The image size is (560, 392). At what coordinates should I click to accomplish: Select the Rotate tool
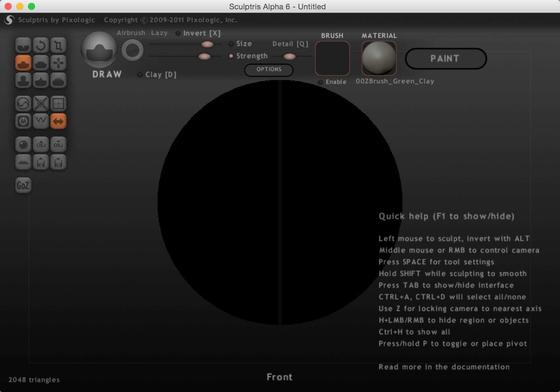[41, 45]
